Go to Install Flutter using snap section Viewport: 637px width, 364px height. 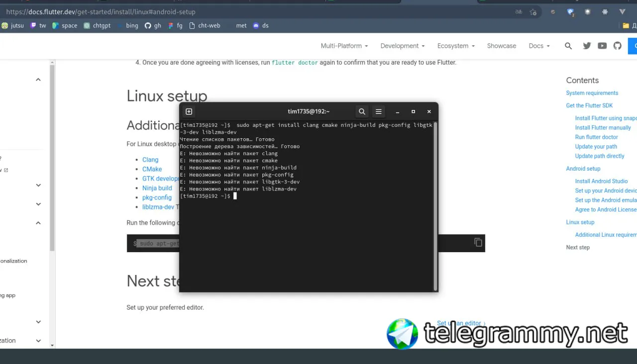[x=606, y=118]
